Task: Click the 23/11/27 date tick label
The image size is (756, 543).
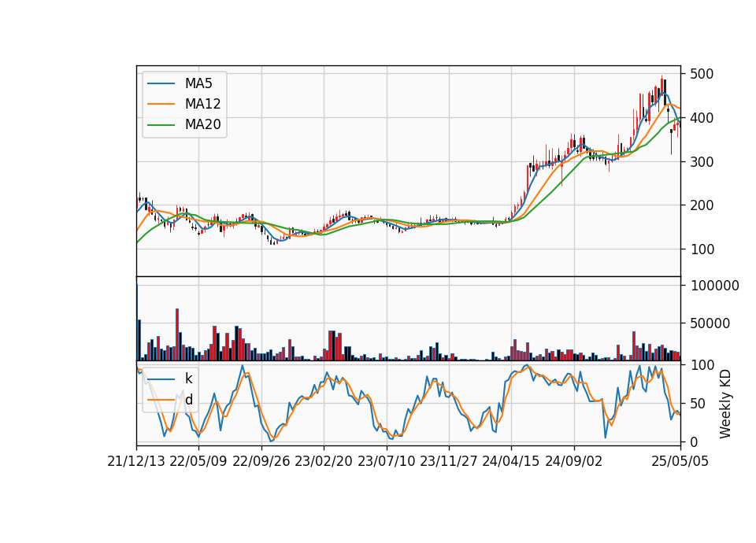Action: tap(449, 461)
